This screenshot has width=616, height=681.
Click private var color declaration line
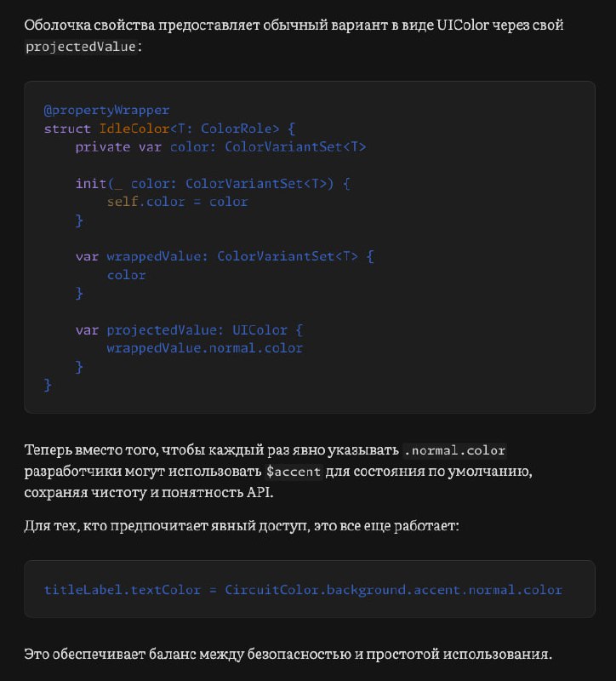220,147
